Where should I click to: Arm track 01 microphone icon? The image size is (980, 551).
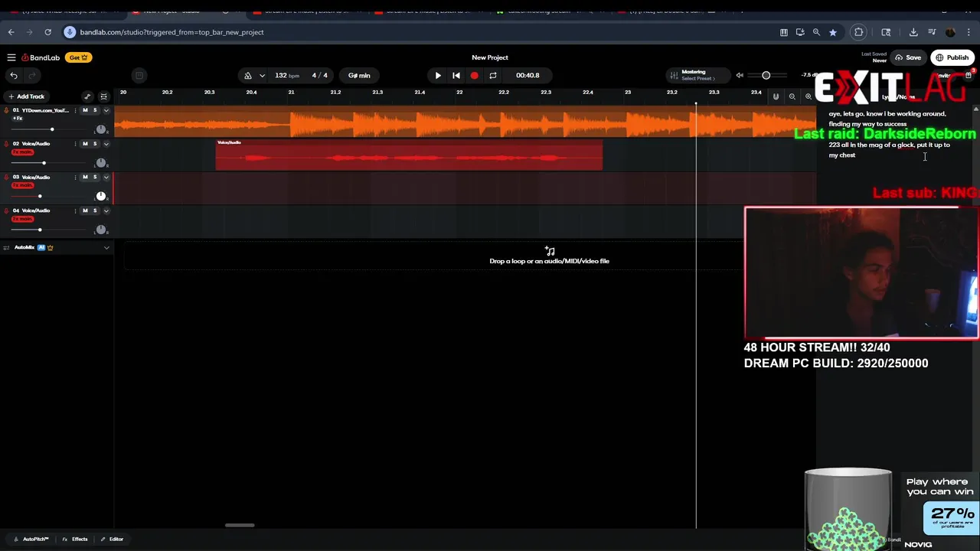pyautogui.click(x=6, y=110)
